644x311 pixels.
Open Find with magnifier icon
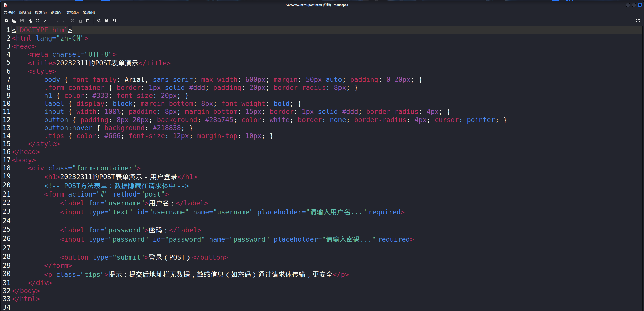(x=99, y=21)
